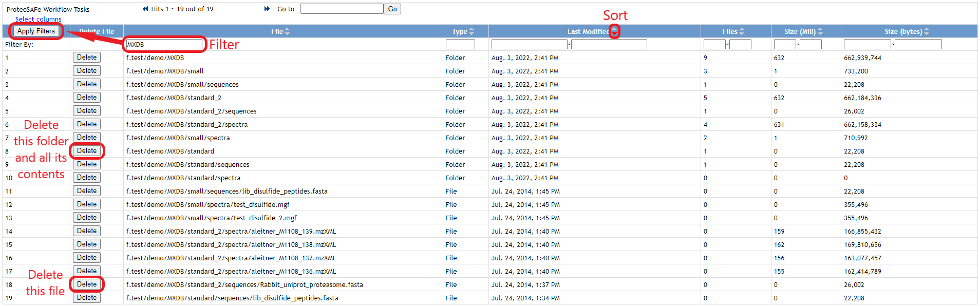Screen dimensions: 980x306
Task: Click the minimum Size (bytes) filter field
Action: [x=867, y=44]
